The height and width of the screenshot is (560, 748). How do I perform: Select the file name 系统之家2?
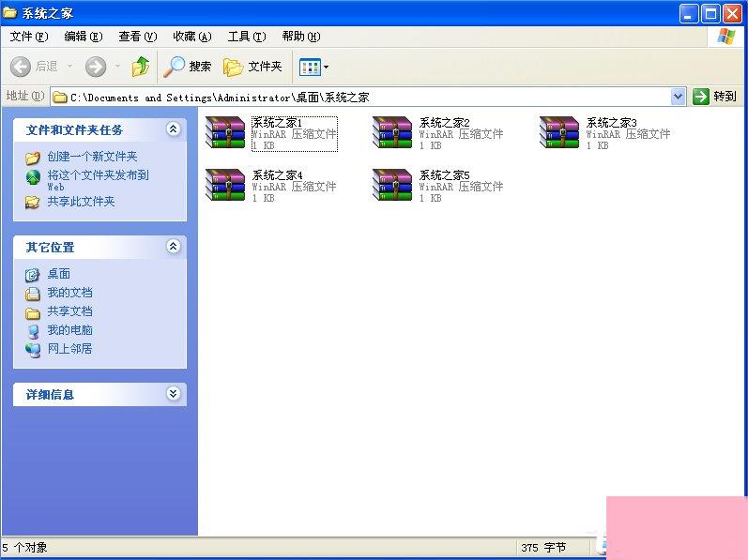[444, 123]
